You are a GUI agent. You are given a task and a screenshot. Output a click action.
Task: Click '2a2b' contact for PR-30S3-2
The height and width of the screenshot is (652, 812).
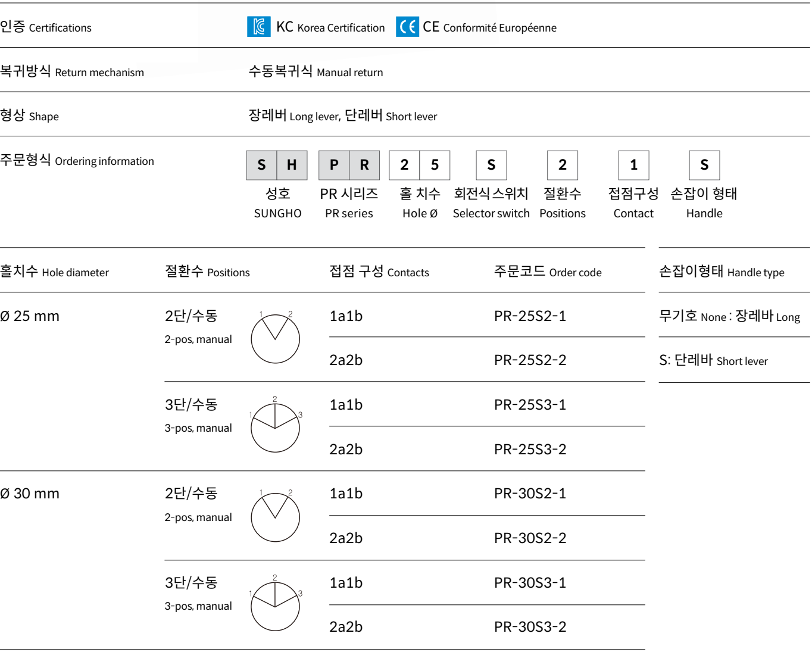tap(346, 626)
